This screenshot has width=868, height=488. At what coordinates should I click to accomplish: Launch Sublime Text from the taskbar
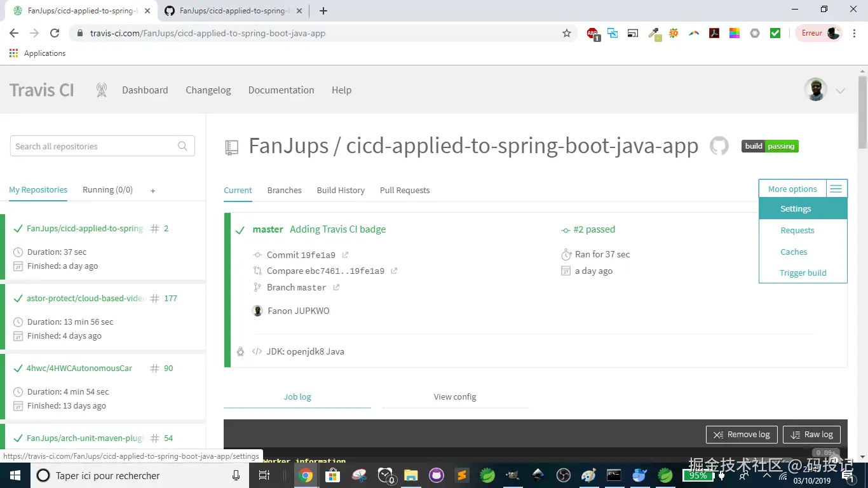[463, 475]
